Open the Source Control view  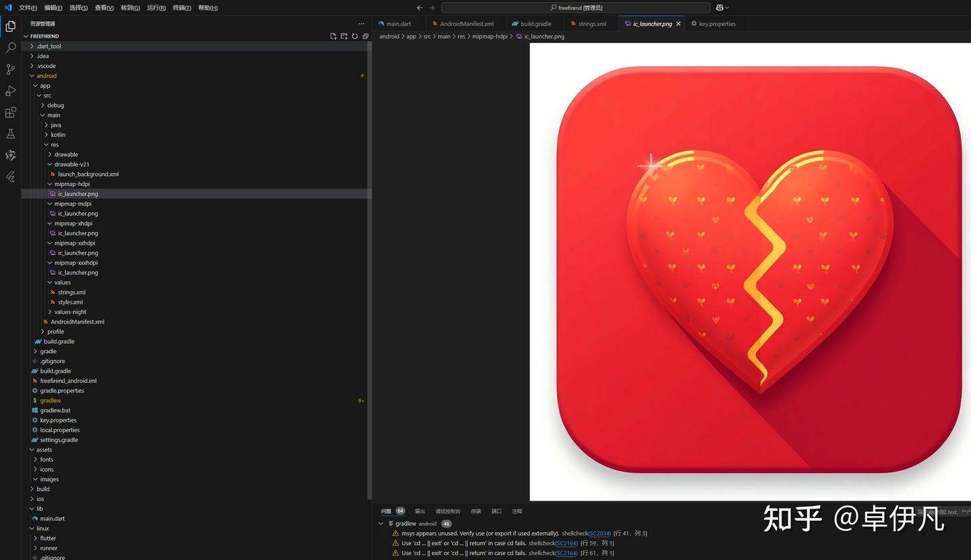click(x=11, y=69)
